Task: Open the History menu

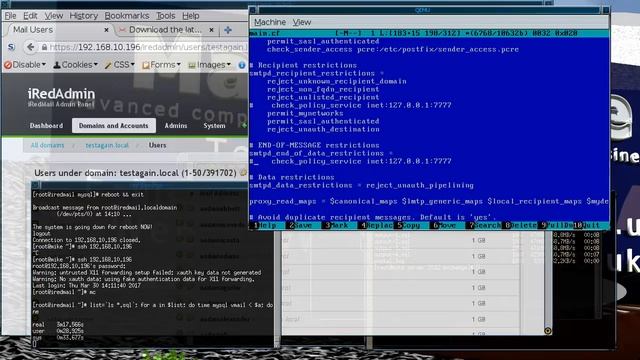Action: click(83, 16)
